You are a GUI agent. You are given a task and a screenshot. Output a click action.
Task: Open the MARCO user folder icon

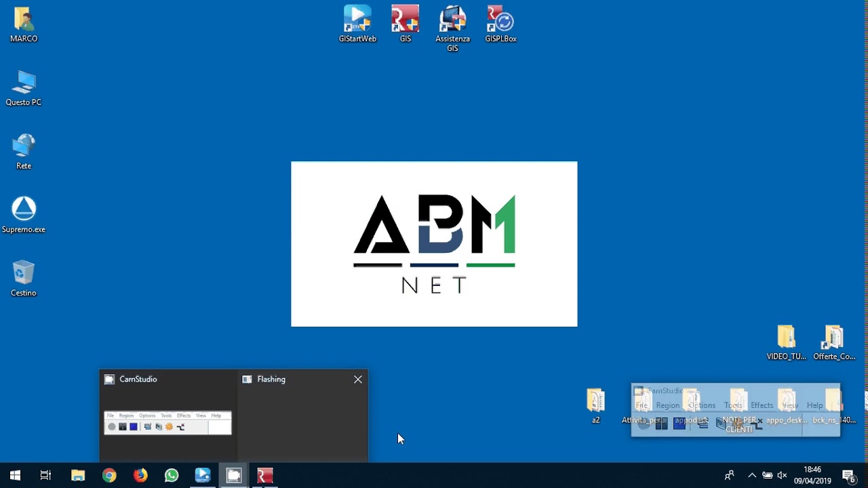click(x=24, y=25)
